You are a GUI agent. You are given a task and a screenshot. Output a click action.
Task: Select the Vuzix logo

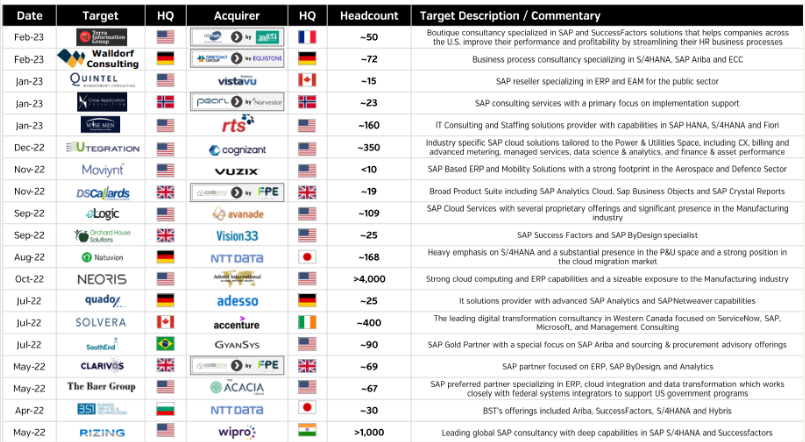237,171
